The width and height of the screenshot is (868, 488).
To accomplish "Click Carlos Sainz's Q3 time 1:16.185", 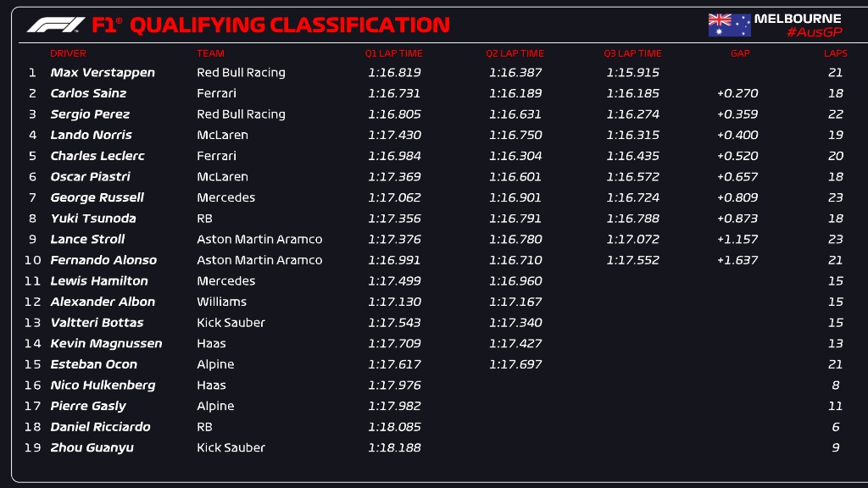I will click(632, 93).
